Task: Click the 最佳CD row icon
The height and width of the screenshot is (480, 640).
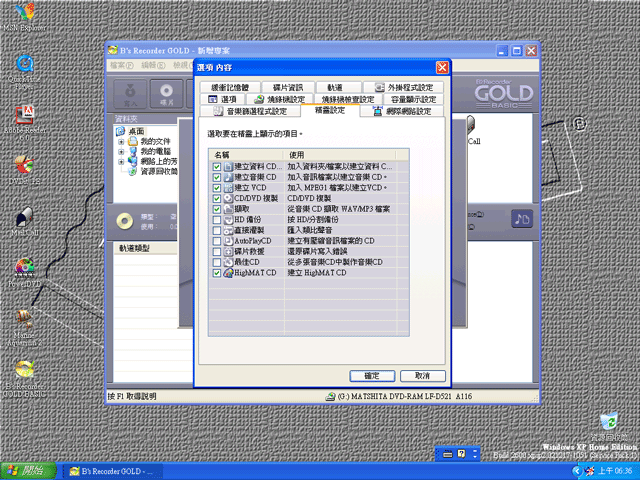Action: (x=228, y=262)
